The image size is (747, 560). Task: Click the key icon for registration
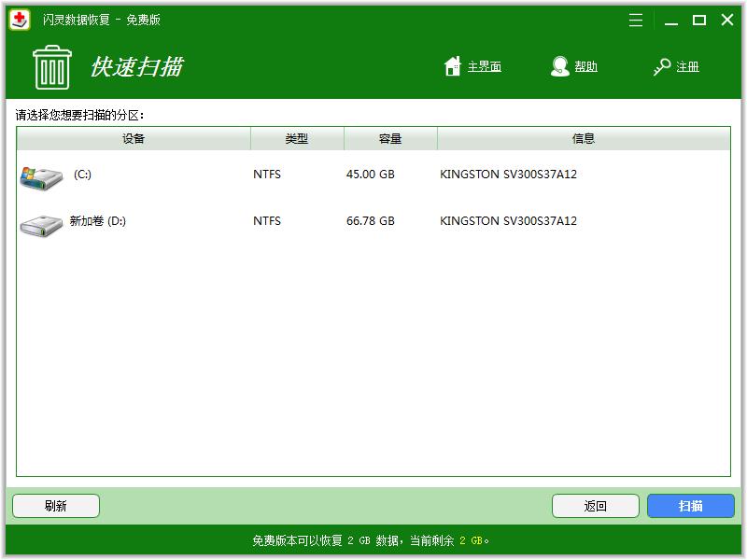coord(662,67)
